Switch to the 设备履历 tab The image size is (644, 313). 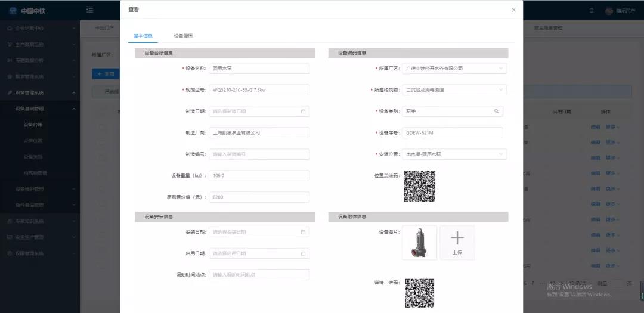click(183, 36)
